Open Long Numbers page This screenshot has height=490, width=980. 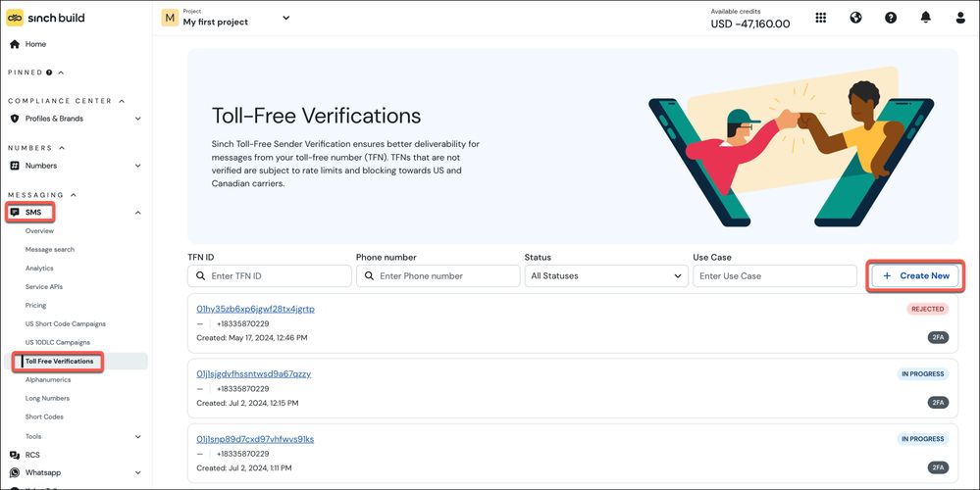(47, 398)
